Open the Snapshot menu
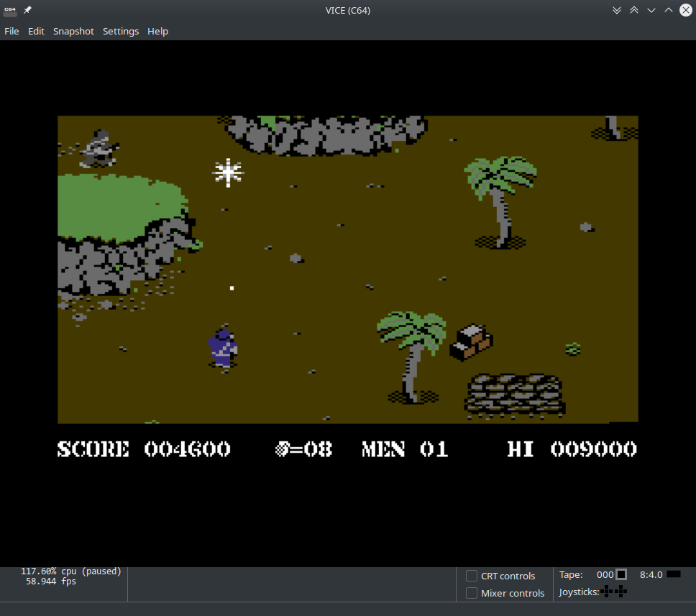 point(73,31)
